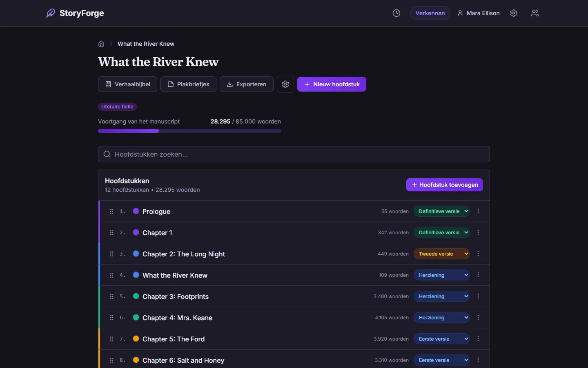Open more options for Chapter 4: Mrs. Keane
The image size is (588, 368).
(478, 318)
